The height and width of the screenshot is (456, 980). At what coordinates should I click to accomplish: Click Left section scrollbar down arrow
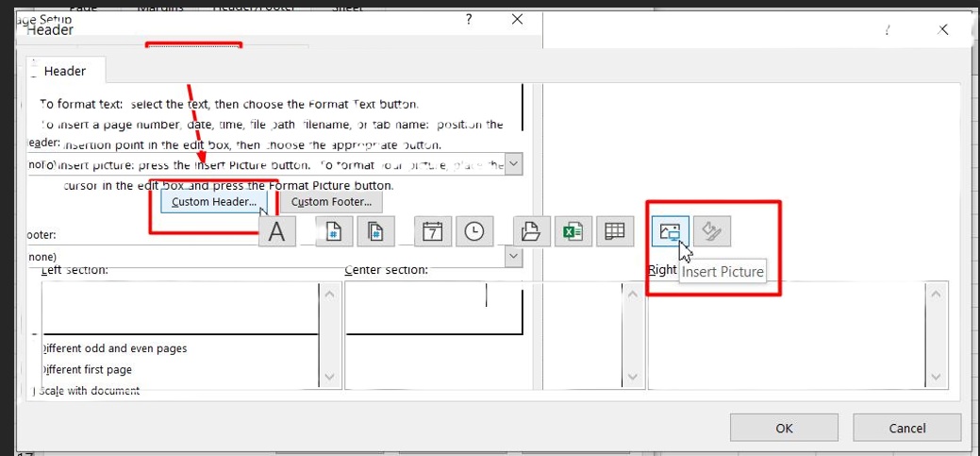(x=331, y=378)
